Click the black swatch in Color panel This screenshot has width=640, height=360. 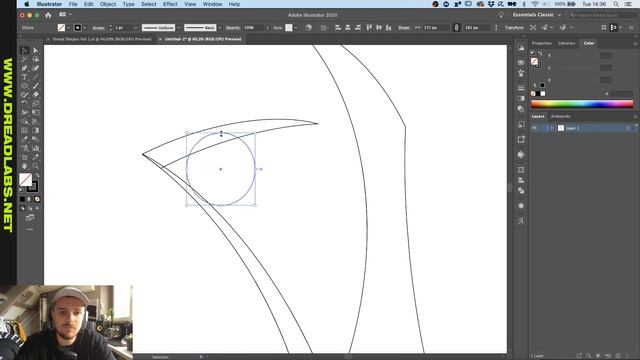point(538,93)
